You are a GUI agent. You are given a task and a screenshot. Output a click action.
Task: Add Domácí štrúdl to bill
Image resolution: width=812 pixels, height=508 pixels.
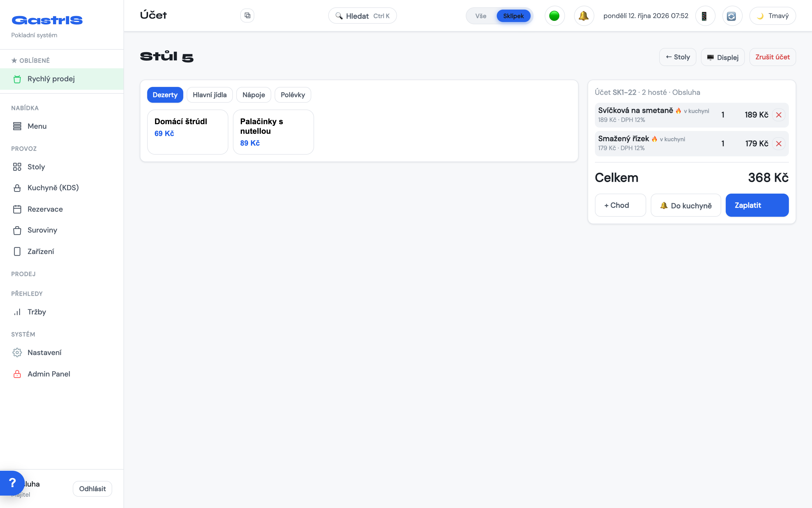tap(188, 132)
